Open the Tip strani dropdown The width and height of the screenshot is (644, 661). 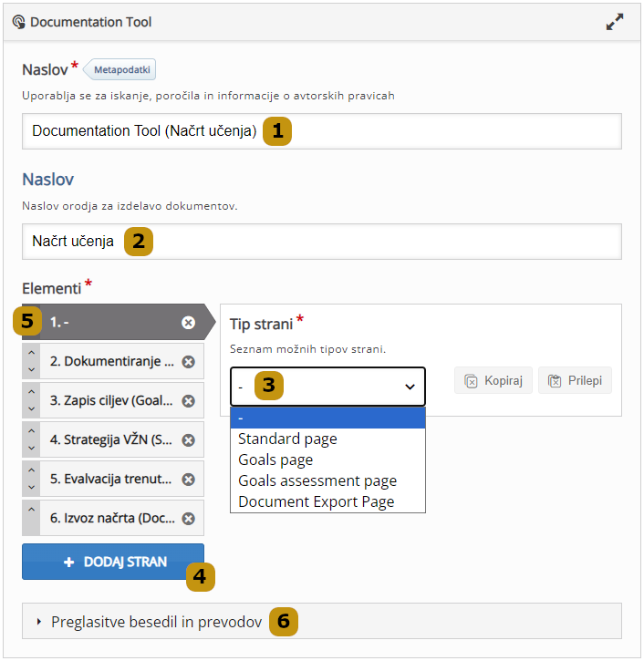tap(327, 387)
